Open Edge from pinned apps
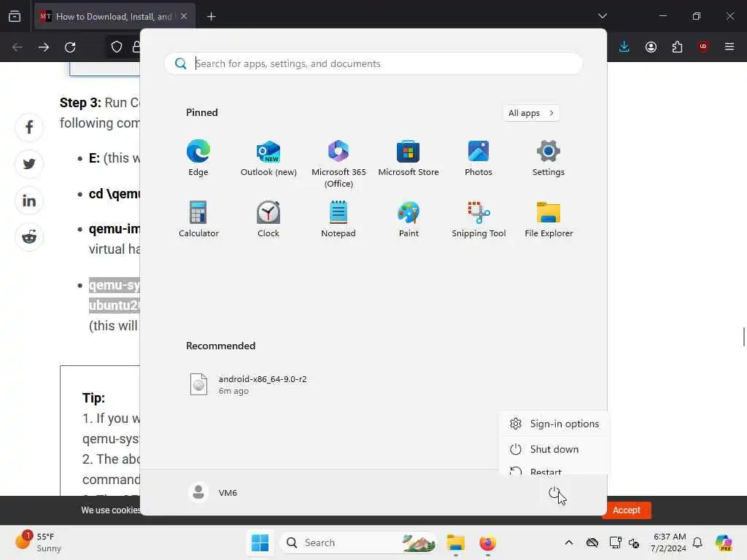747x560 pixels. pyautogui.click(x=198, y=158)
